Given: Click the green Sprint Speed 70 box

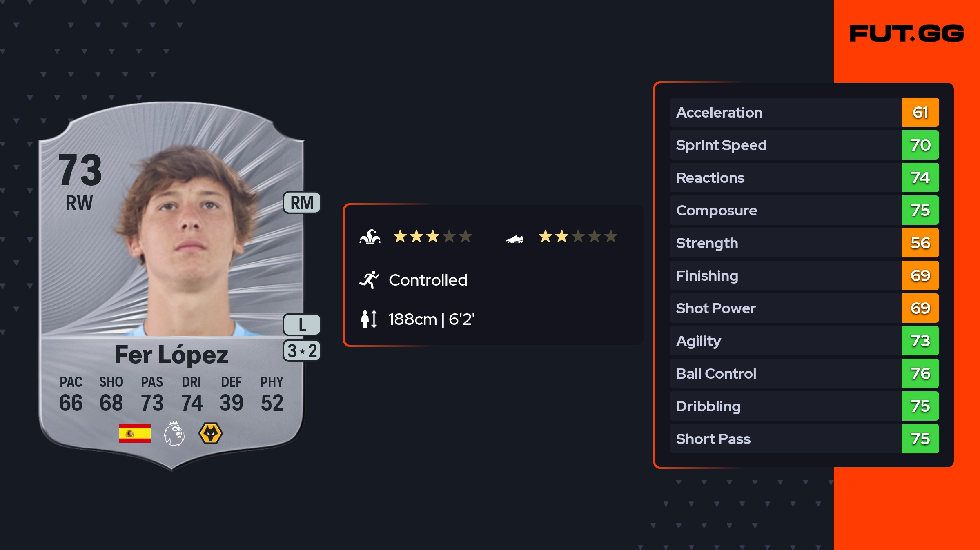Looking at the screenshot, I should (920, 145).
